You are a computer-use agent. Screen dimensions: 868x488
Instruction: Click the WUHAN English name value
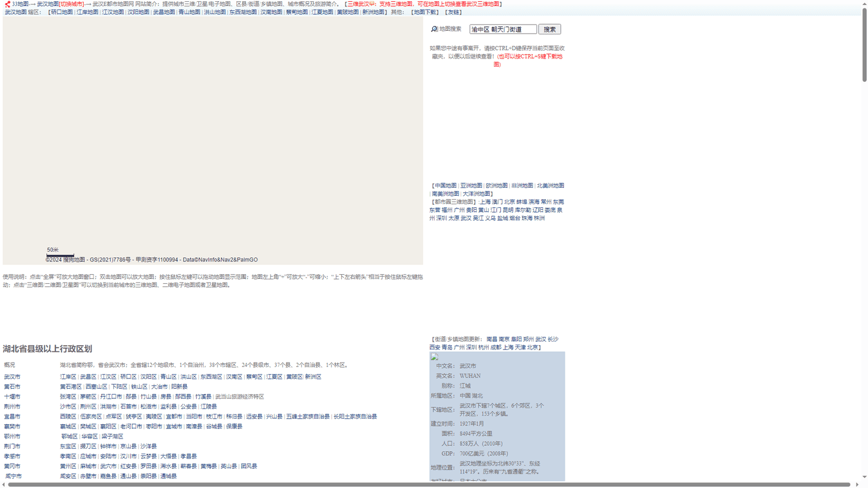pyautogui.click(x=470, y=376)
